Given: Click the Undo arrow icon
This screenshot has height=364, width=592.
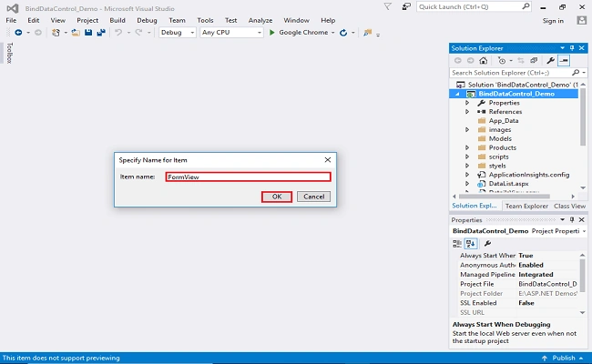Looking at the screenshot, I should 118,33.
